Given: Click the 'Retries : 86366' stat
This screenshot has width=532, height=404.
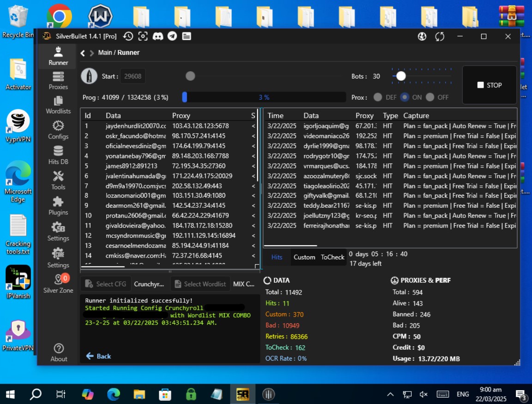Looking at the screenshot, I should pos(286,336).
